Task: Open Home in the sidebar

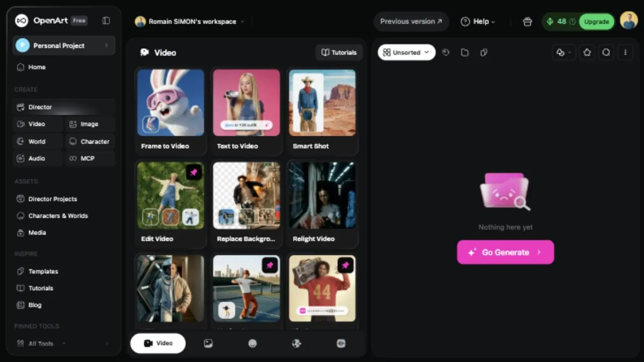Action: (x=63, y=67)
